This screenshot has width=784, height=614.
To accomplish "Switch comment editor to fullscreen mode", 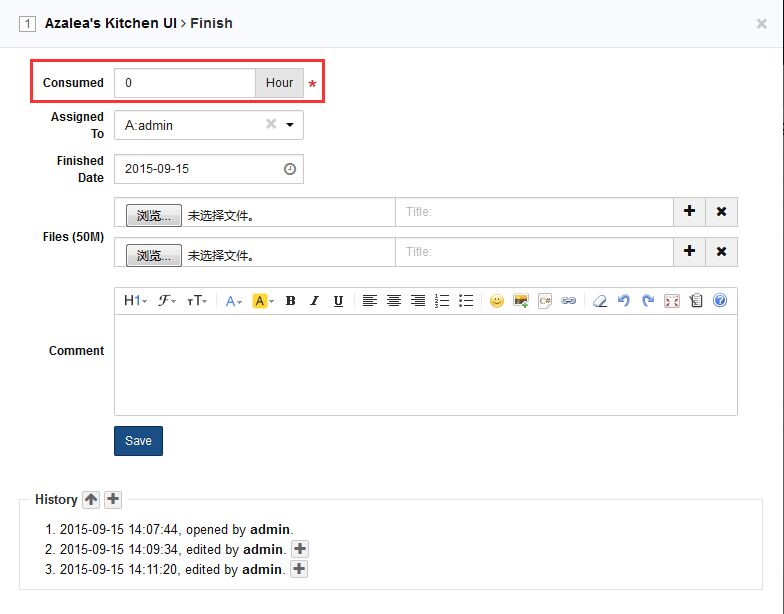I will tap(672, 301).
